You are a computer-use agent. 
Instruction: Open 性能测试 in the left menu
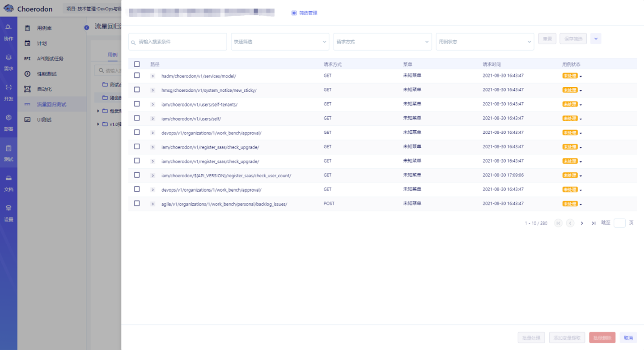coord(47,74)
